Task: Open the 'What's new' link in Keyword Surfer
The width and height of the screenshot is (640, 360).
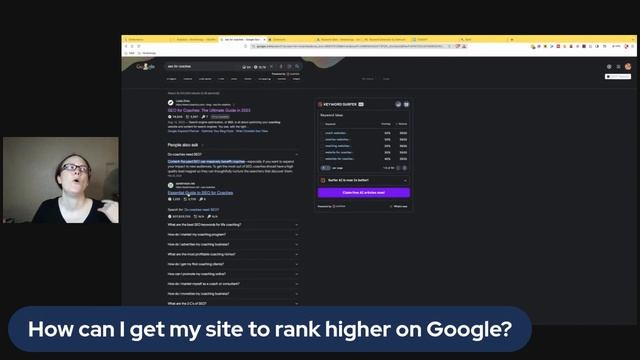Action: tap(399, 207)
